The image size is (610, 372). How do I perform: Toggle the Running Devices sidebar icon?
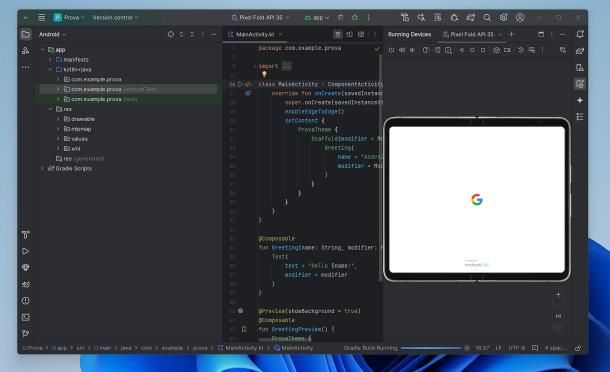click(x=580, y=84)
